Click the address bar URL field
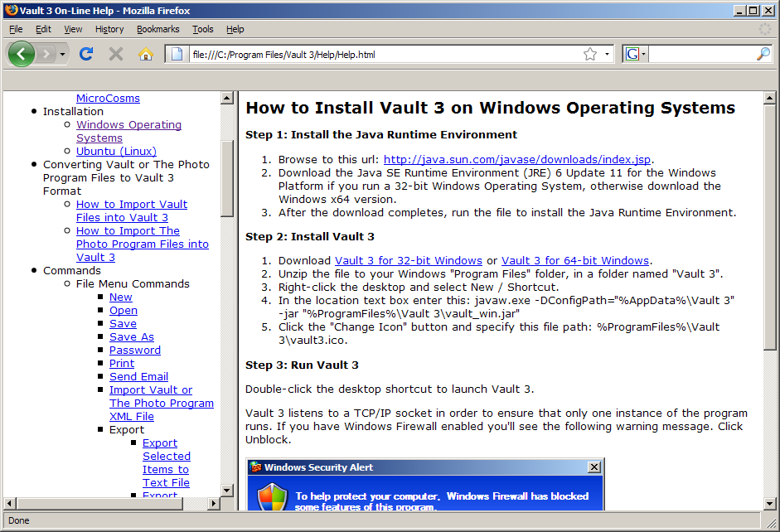 click(x=385, y=54)
